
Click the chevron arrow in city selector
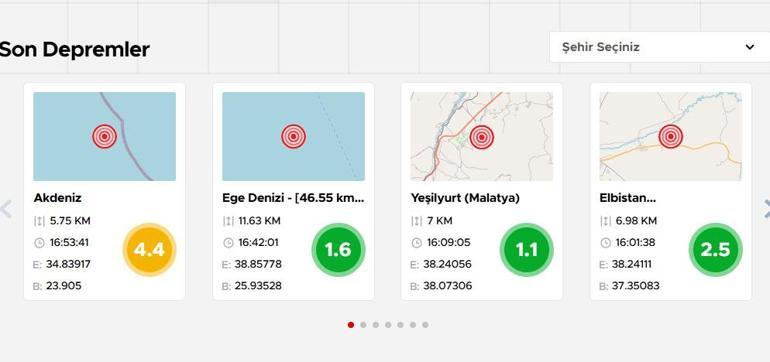(x=749, y=47)
